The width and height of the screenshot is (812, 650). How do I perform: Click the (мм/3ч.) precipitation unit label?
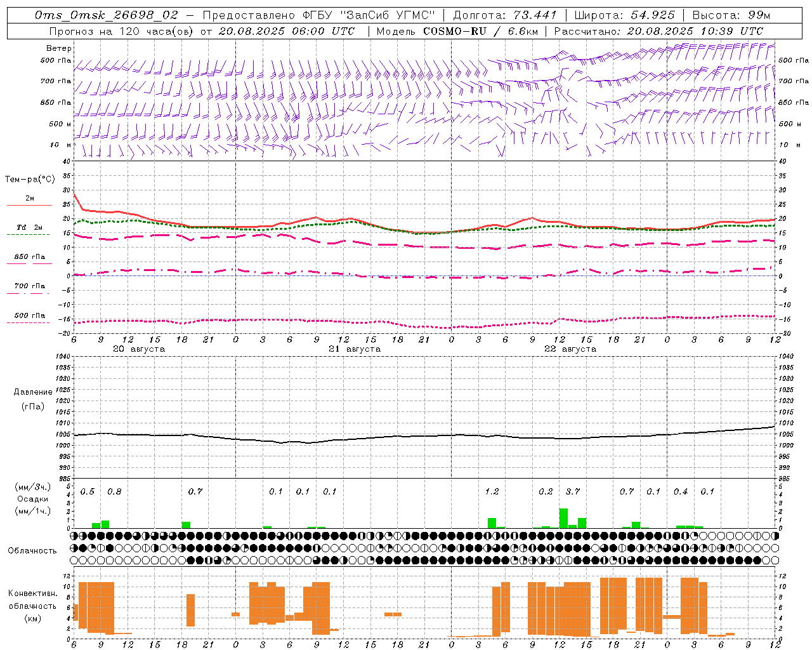tap(32, 487)
